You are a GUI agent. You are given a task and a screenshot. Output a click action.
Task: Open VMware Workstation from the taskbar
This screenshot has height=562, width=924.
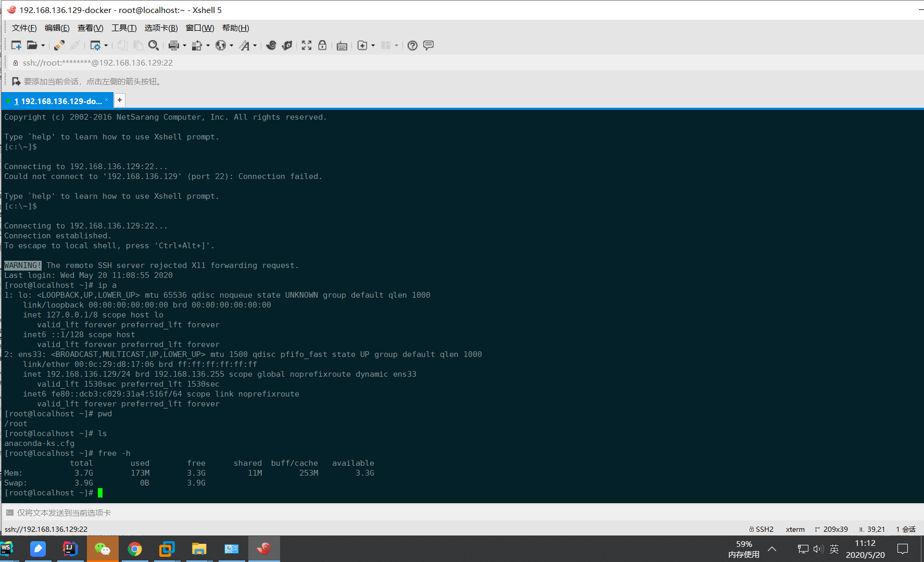[167, 549]
